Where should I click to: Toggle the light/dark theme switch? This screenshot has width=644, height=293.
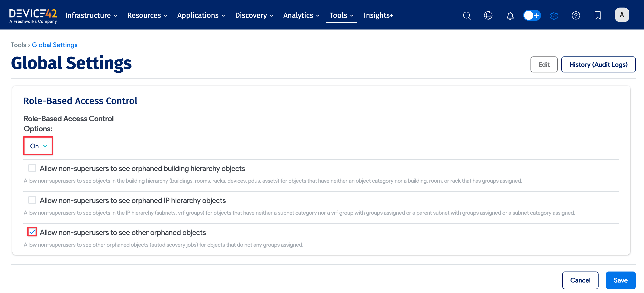(x=532, y=16)
